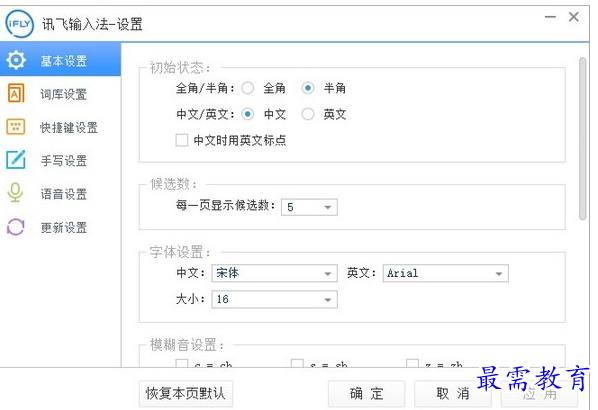Go to 快捷键设置 section
598x410 pixels.
click(x=60, y=127)
